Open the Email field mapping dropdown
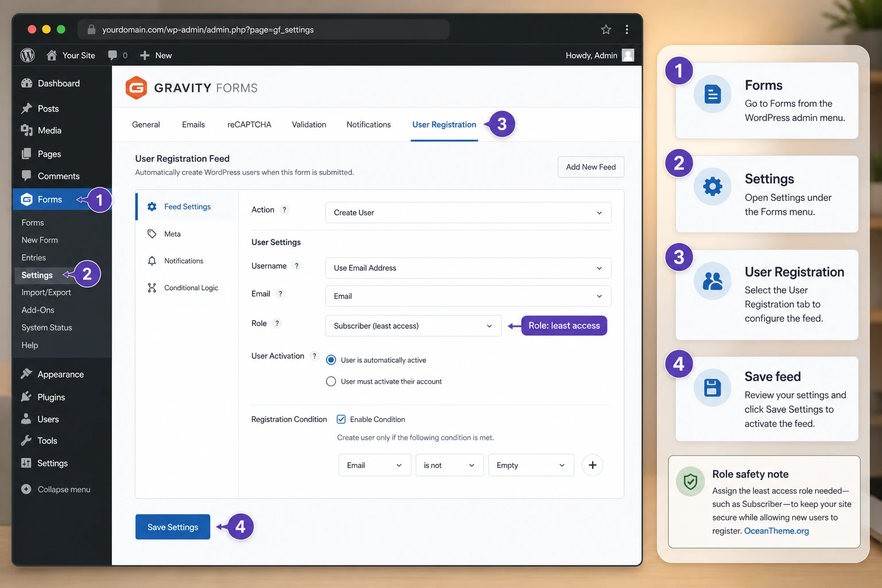Viewport: 882px width, 588px height. click(468, 296)
